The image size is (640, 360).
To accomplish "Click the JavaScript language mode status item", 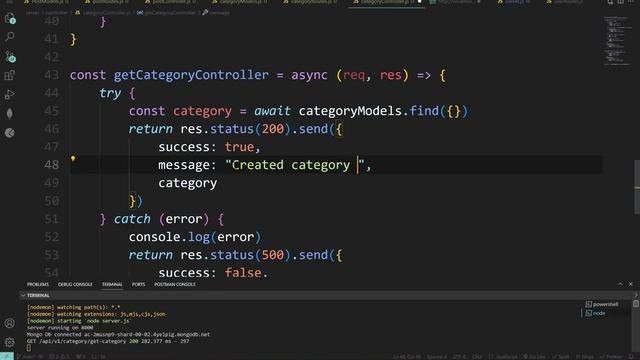I will click(502, 357).
